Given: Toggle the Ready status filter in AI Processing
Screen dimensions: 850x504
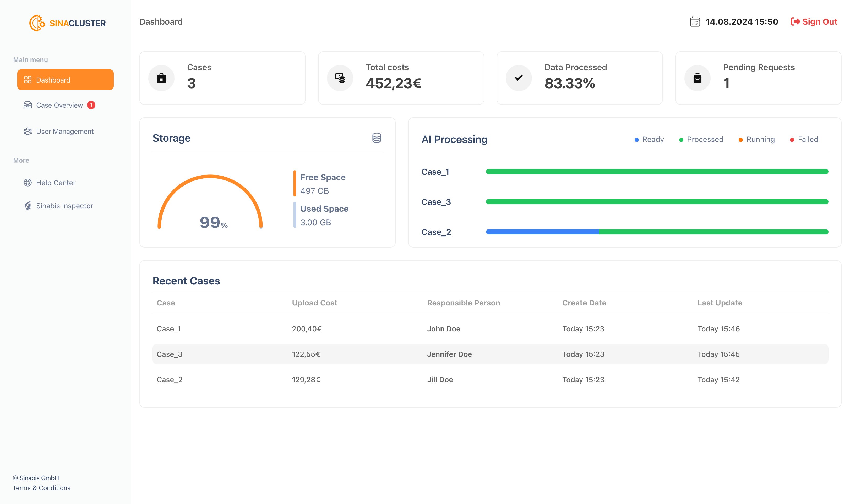Looking at the screenshot, I should coord(649,139).
